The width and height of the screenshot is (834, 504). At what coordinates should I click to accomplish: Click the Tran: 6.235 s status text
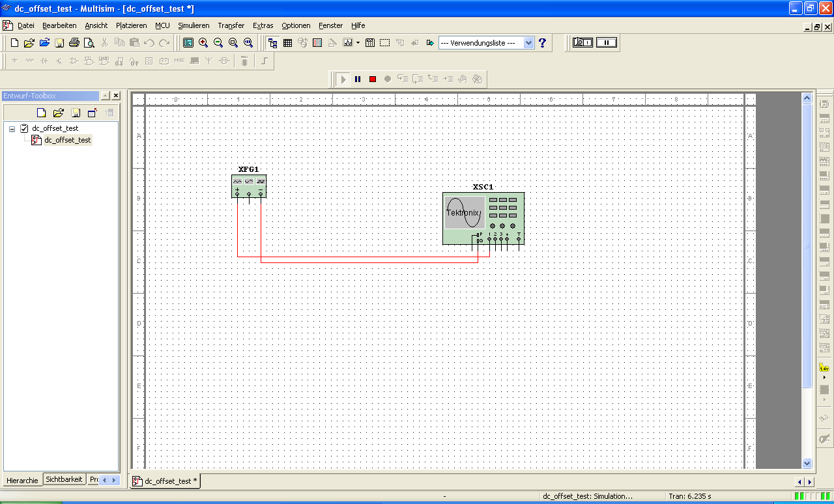pos(690,496)
